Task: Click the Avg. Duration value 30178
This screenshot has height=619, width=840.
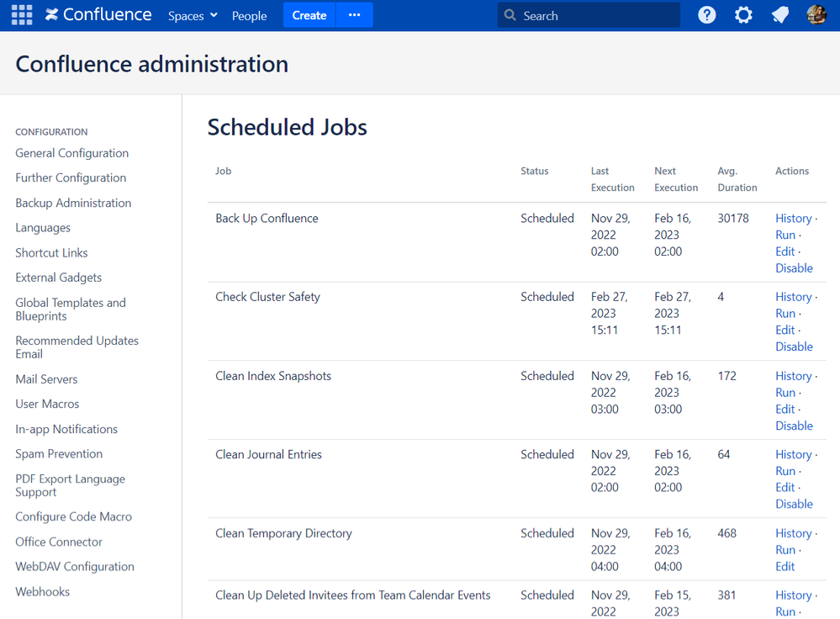Action: (733, 219)
